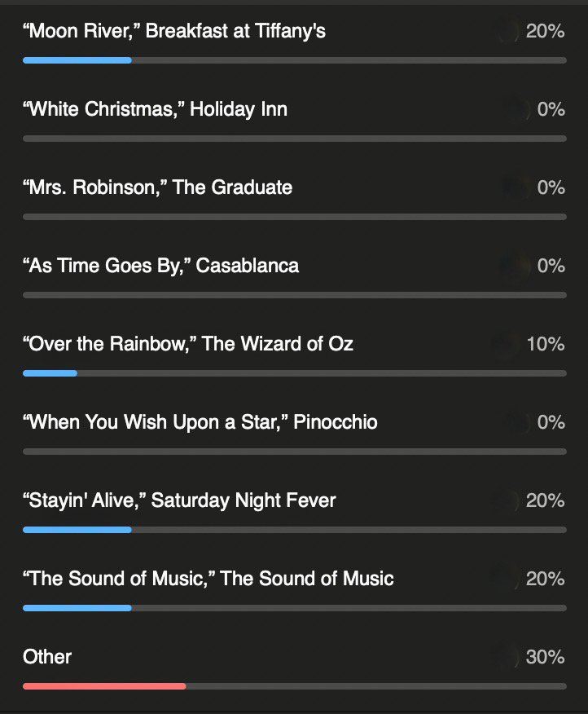Select "Stayin' Alive," Saturday Night Fever option

pyautogui.click(x=179, y=501)
